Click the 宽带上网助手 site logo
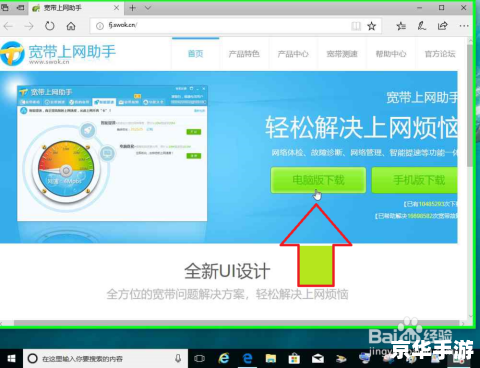 [x=58, y=53]
